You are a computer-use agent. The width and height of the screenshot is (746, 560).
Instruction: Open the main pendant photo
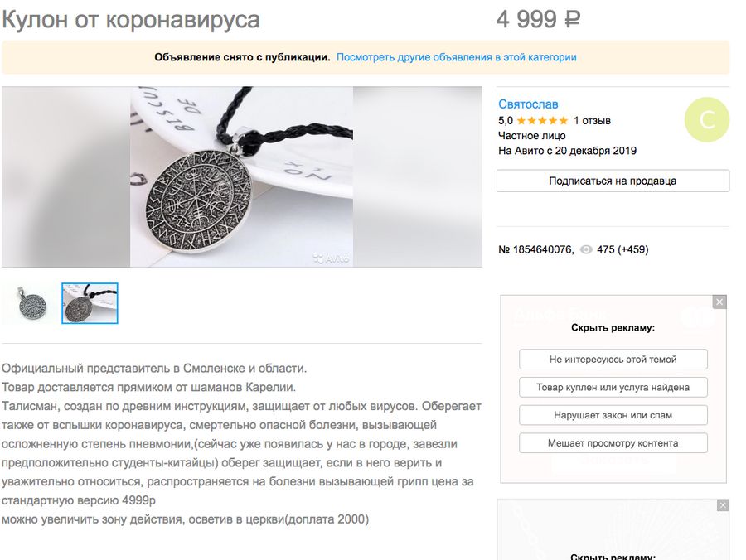[x=242, y=176]
